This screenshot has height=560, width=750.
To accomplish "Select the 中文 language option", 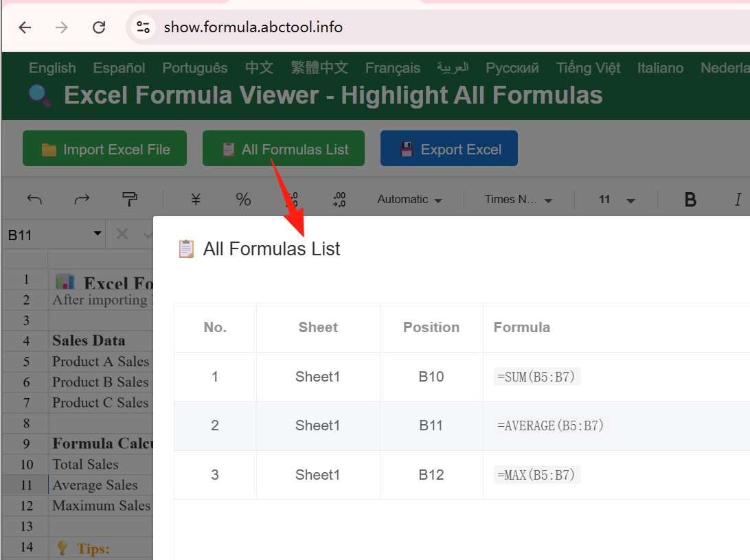I will [259, 68].
